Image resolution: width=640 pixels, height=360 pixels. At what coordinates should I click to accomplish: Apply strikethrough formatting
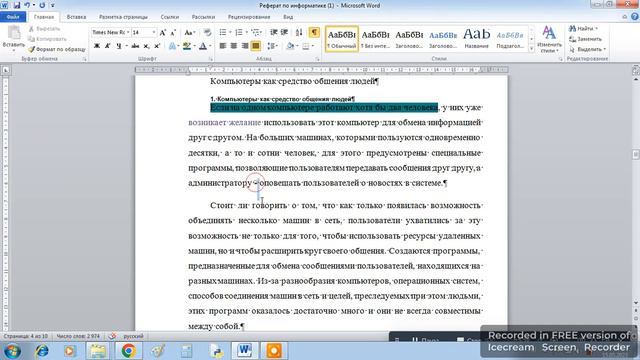(135, 46)
